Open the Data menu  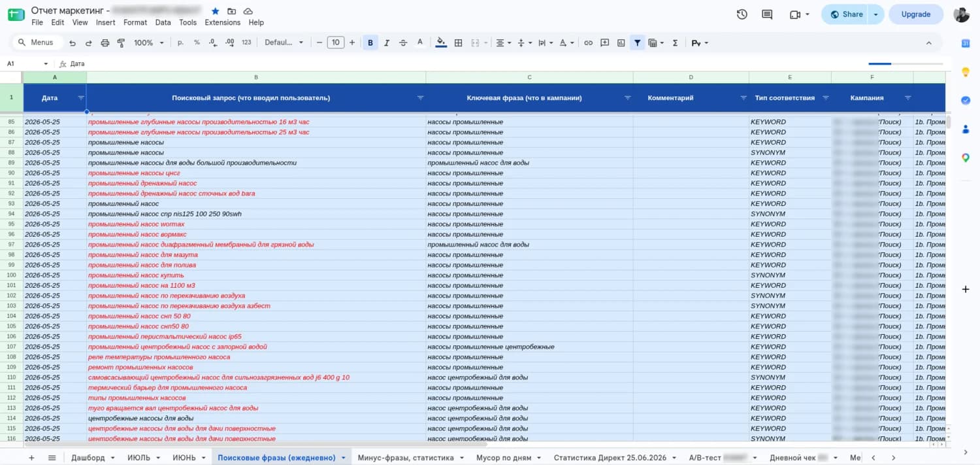point(163,22)
